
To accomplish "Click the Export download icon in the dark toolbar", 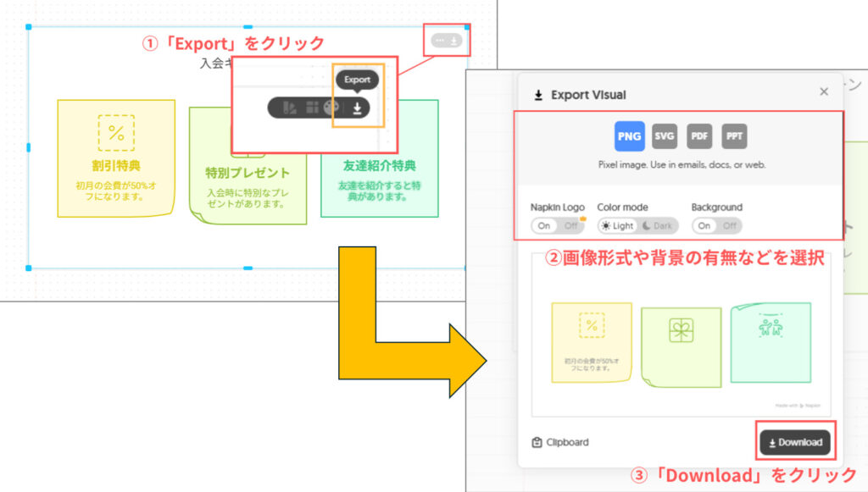I will [x=357, y=108].
